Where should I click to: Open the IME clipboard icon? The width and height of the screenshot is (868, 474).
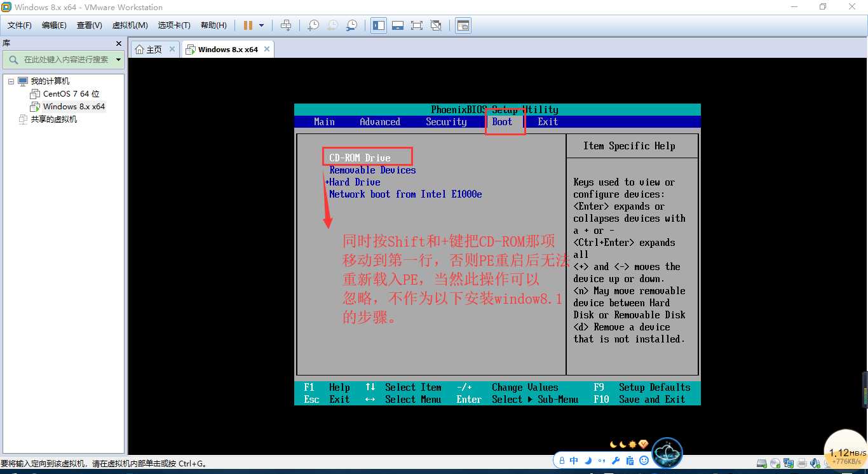629,461
